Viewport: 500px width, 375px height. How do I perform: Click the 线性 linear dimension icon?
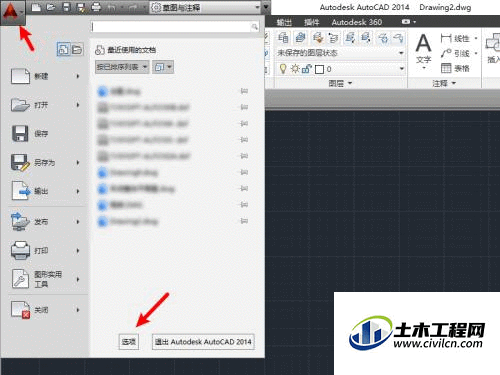446,38
